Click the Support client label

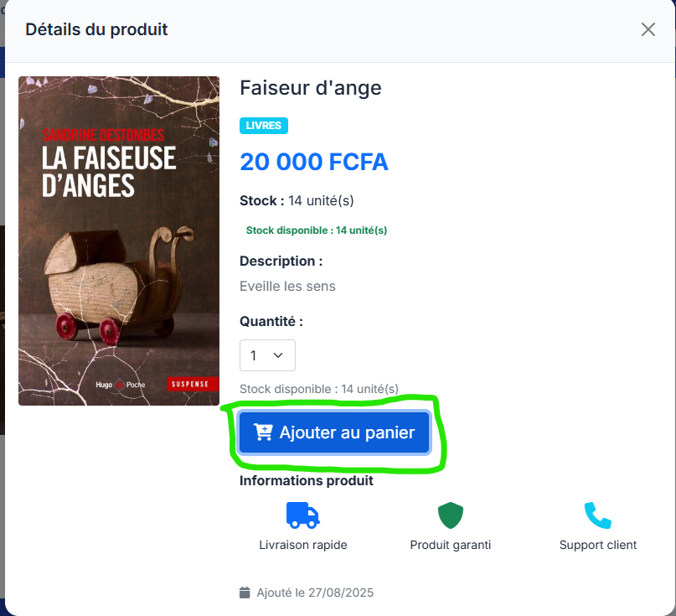point(598,545)
